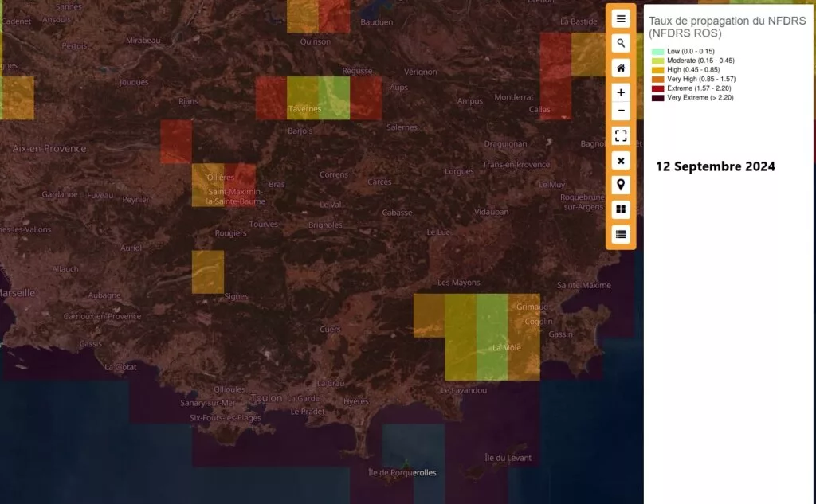Open the hamburger menu icon
The height and width of the screenshot is (504, 816).
(x=621, y=19)
